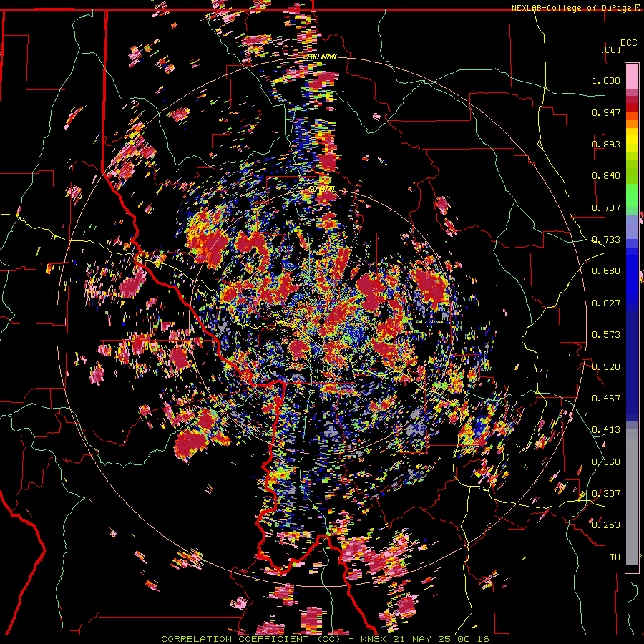
Task: Click the 0.840 scale value
Action: coord(606,176)
